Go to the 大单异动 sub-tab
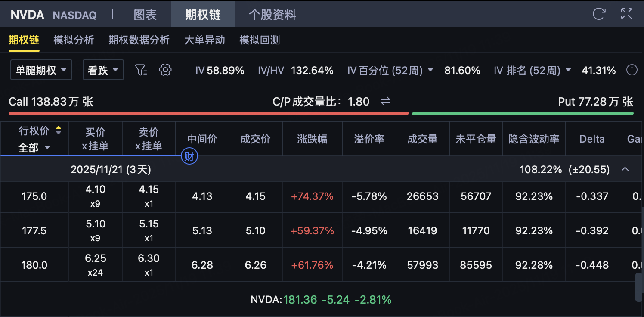The image size is (644, 317). pyautogui.click(x=204, y=40)
